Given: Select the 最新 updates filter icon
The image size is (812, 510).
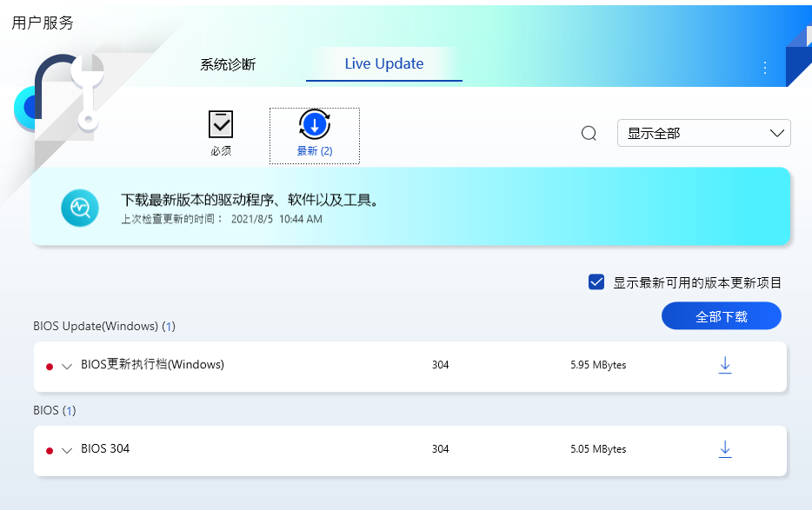Looking at the screenshot, I should click(314, 126).
